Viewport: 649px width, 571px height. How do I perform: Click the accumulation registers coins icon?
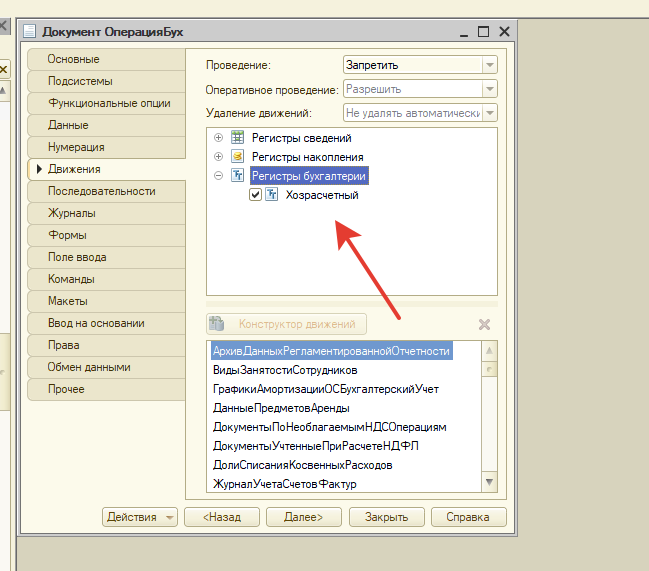[x=237, y=156]
